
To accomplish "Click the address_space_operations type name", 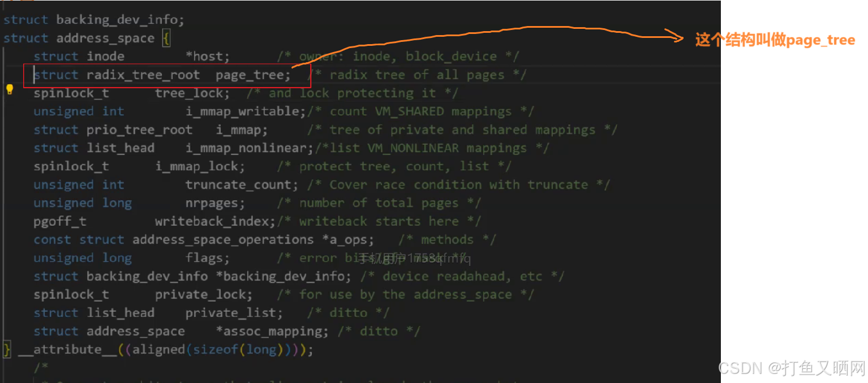I will point(222,240).
